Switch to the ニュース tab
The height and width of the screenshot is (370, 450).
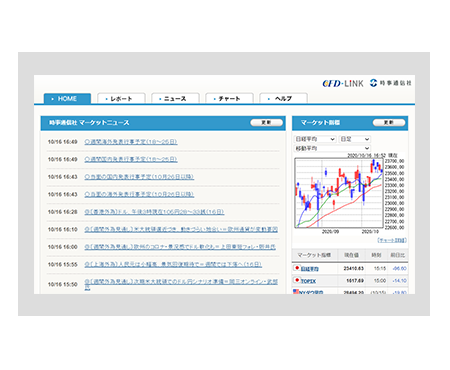pos(175,99)
